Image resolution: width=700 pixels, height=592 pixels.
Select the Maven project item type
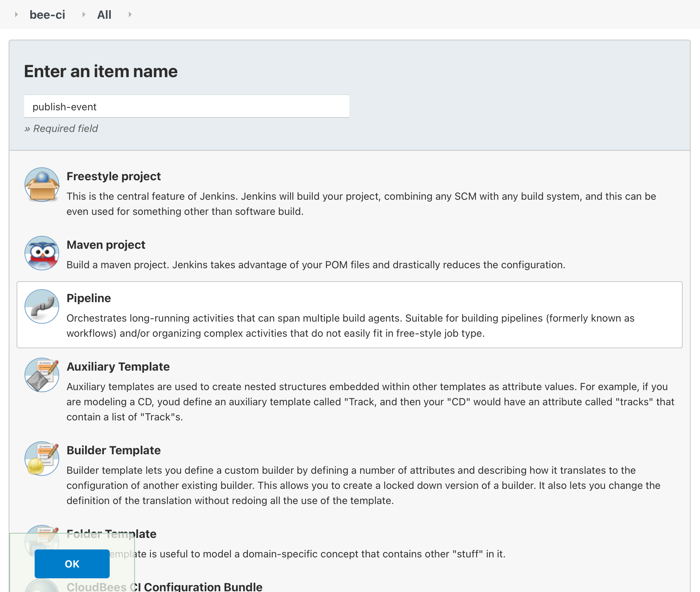coord(106,244)
